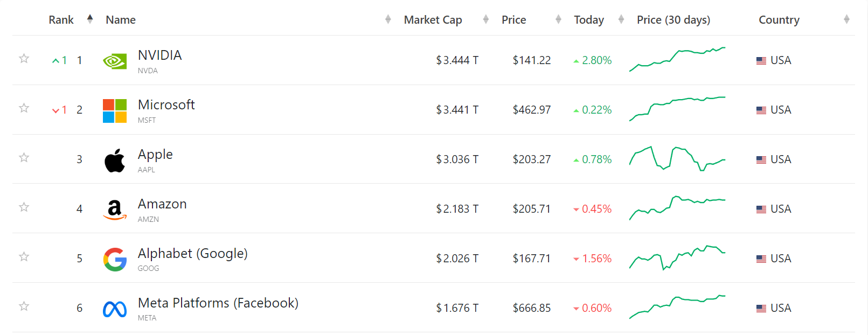868x335 pixels.
Task: Toggle favorite star for Meta Platforms
Action: click(24, 306)
